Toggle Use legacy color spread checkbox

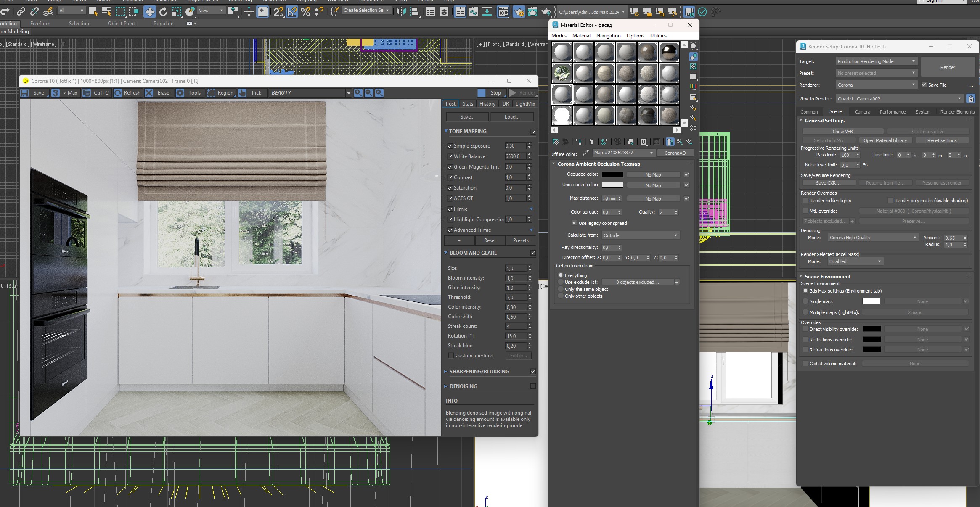(x=574, y=223)
